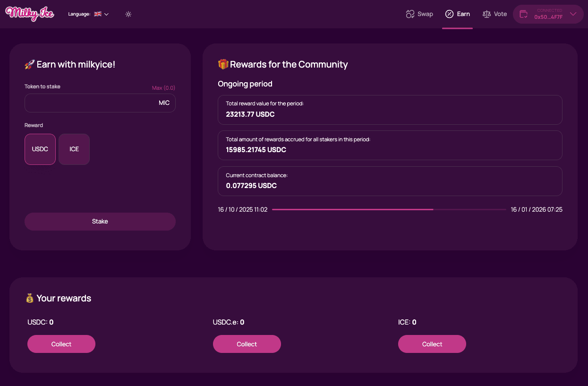Click Max (0.0) to stake full balance
The width and height of the screenshot is (588, 386).
point(163,88)
